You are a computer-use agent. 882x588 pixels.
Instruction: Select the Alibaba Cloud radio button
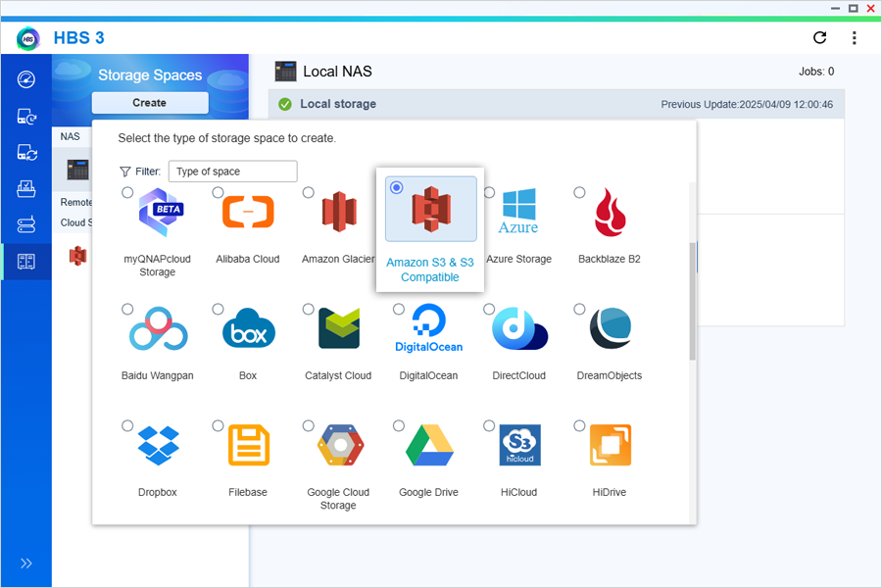(218, 192)
